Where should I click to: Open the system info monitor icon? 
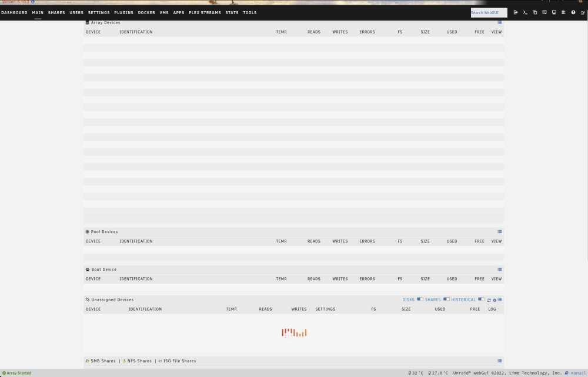click(554, 12)
